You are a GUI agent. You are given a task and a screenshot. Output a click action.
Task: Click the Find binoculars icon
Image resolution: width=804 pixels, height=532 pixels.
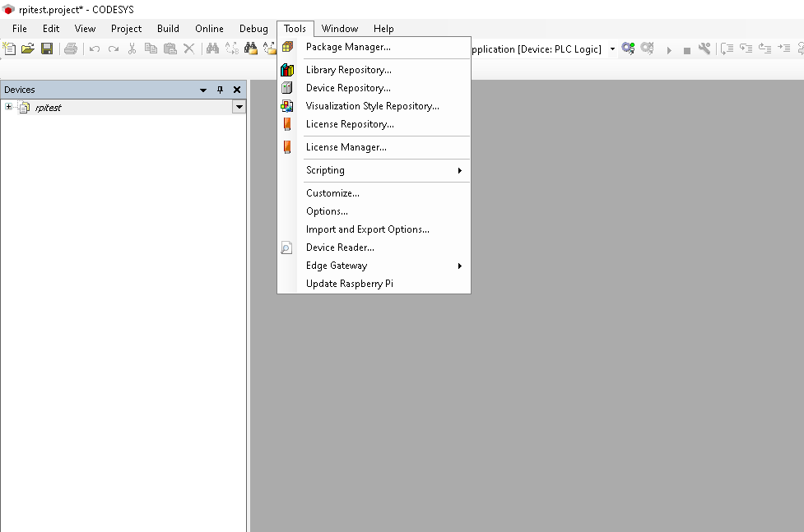point(212,49)
